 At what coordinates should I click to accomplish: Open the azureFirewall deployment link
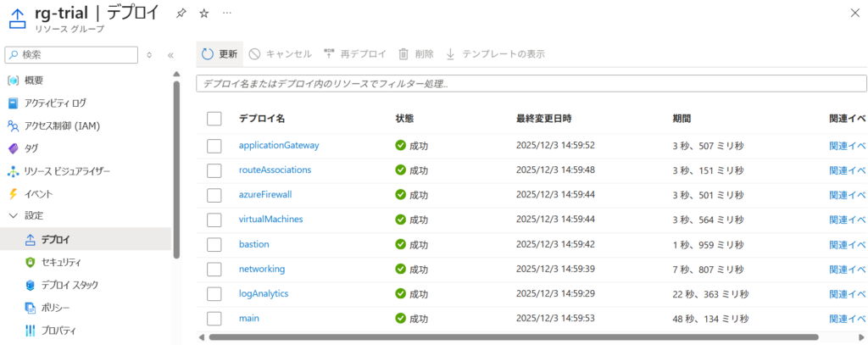[x=265, y=194]
